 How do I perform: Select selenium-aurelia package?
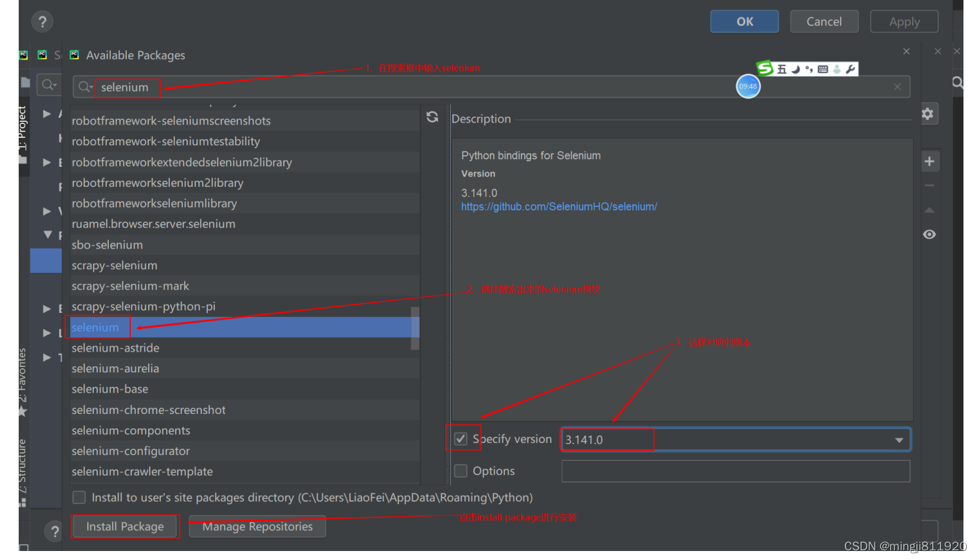pyautogui.click(x=244, y=368)
